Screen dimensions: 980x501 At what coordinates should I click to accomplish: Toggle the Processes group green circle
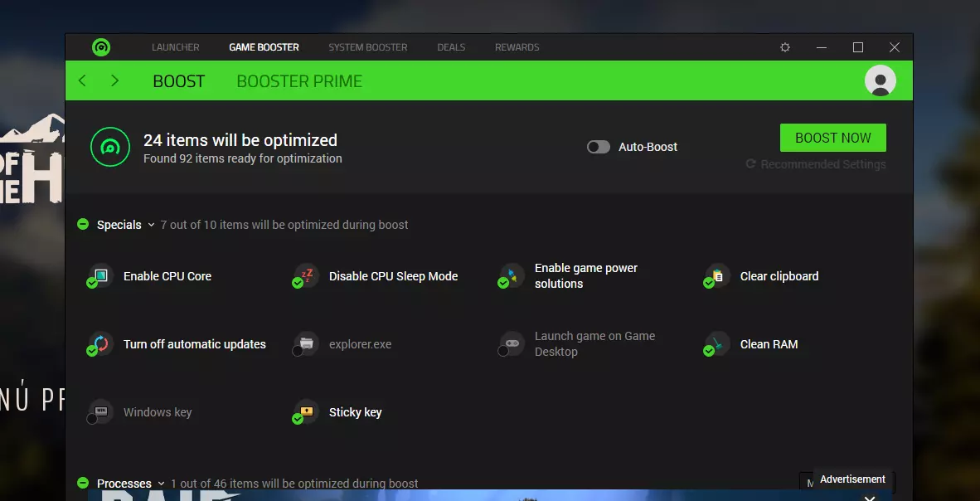(83, 483)
